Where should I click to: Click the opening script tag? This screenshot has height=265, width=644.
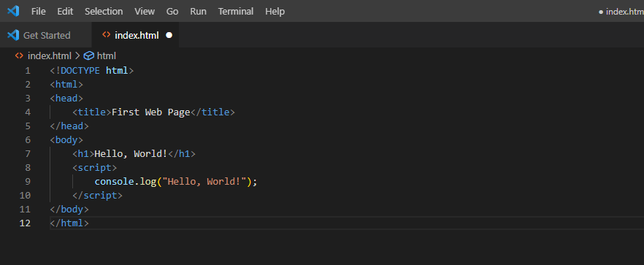pos(95,168)
